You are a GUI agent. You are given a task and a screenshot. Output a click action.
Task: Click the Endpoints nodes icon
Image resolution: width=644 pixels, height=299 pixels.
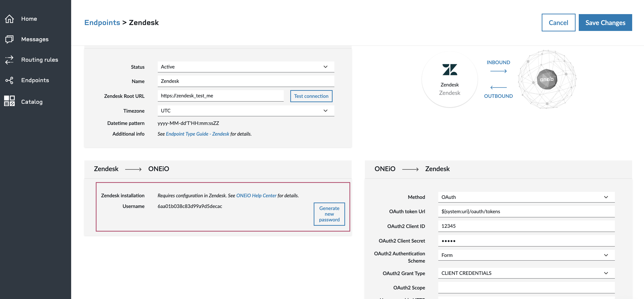click(x=9, y=80)
